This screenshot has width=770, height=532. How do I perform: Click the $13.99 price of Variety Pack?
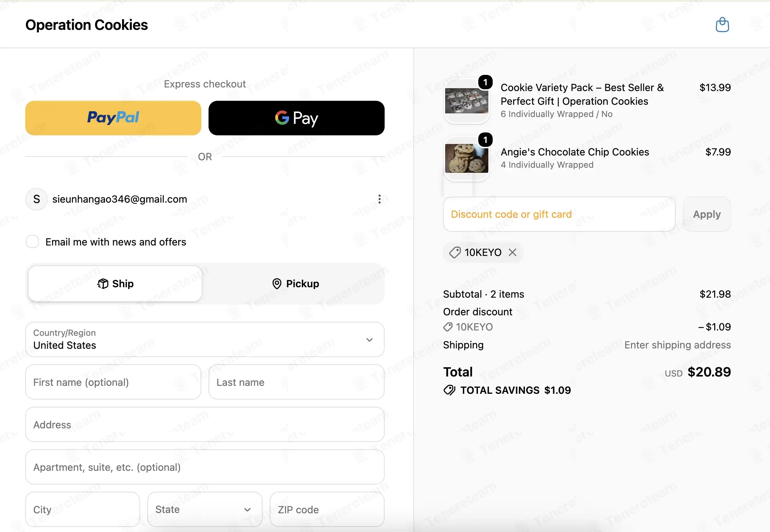point(715,87)
